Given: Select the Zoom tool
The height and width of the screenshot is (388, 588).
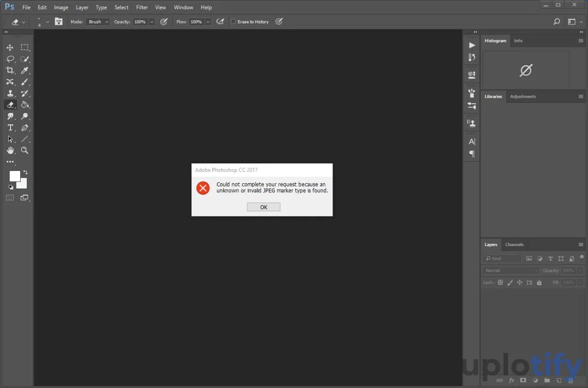Looking at the screenshot, I should 25,151.
